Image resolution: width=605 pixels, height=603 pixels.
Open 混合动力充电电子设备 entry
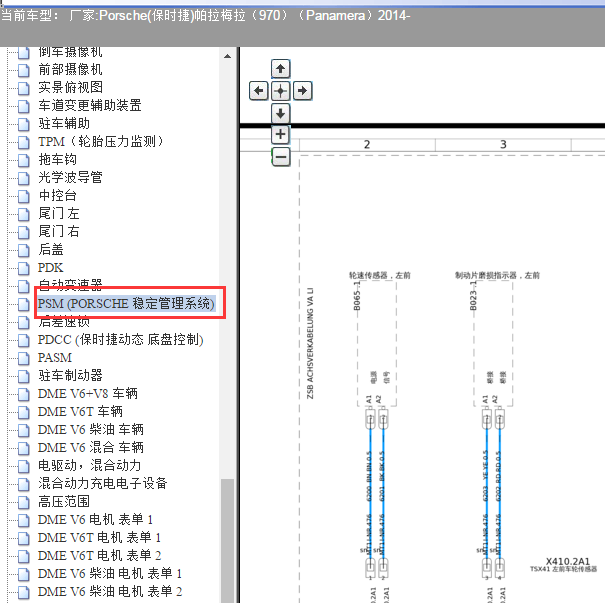(103, 484)
